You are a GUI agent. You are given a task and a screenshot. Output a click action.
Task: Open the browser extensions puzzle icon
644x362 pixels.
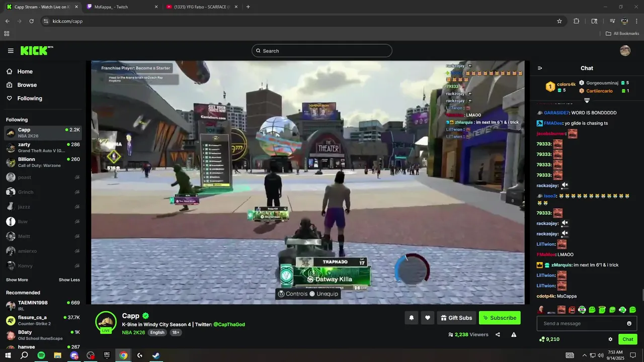point(577,21)
